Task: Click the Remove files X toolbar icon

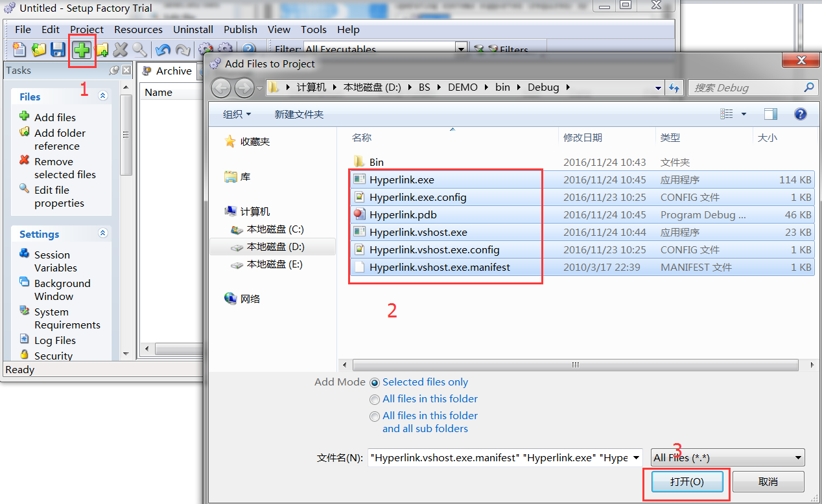Action: [121, 50]
